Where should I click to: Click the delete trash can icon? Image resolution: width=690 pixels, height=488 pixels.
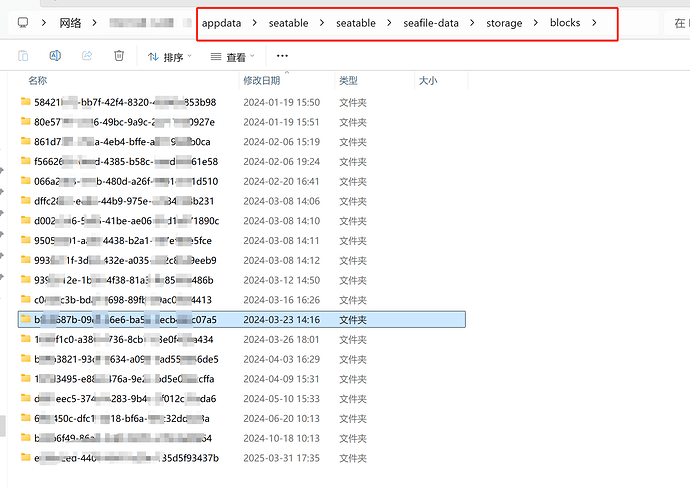click(119, 56)
